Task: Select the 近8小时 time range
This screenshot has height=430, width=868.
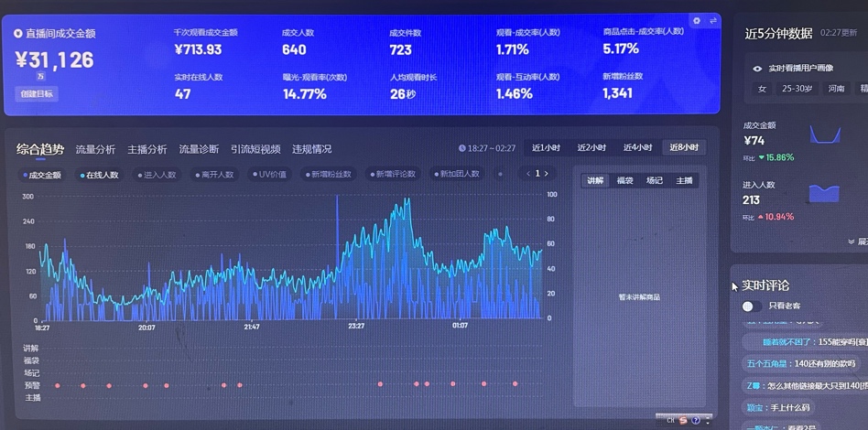Action: [684, 148]
